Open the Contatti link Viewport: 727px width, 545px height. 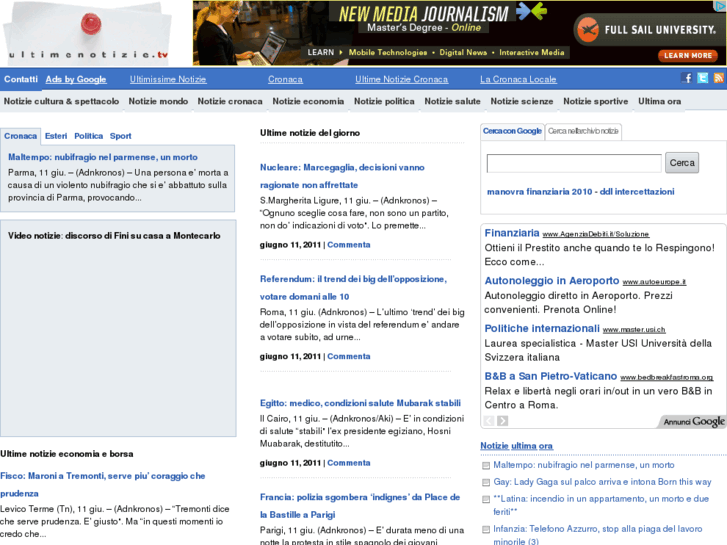click(x=21, y=79)
